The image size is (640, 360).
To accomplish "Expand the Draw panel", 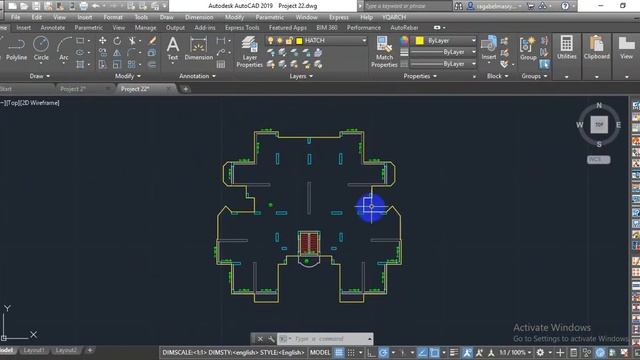I will tap(40, 76).
